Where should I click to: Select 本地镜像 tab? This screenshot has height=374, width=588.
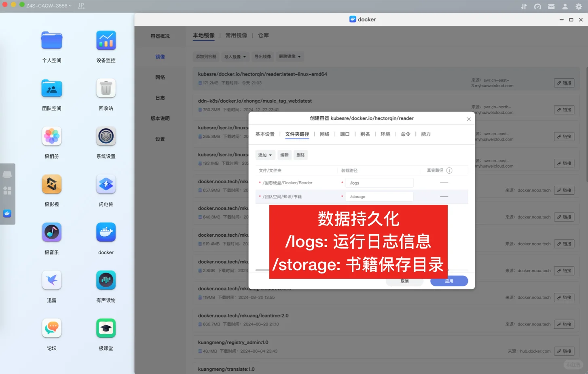[204, 36]
